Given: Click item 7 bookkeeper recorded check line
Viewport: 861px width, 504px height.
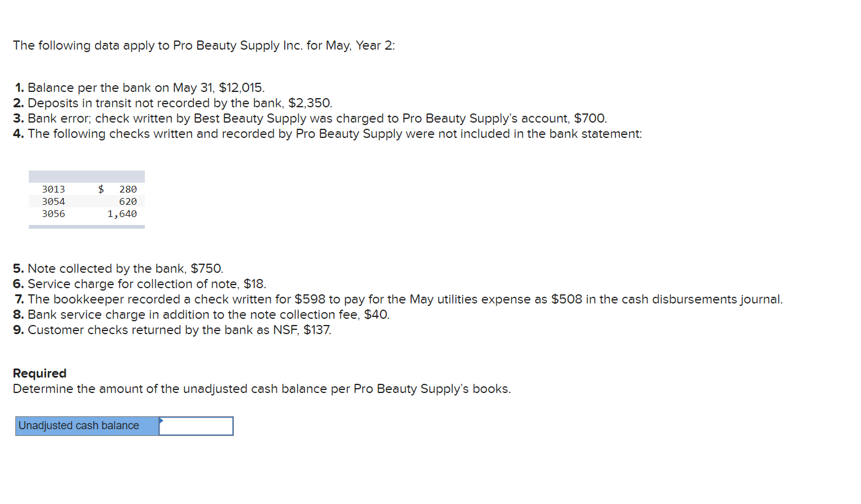Looking at the screenshot, I should coord(398,299).
